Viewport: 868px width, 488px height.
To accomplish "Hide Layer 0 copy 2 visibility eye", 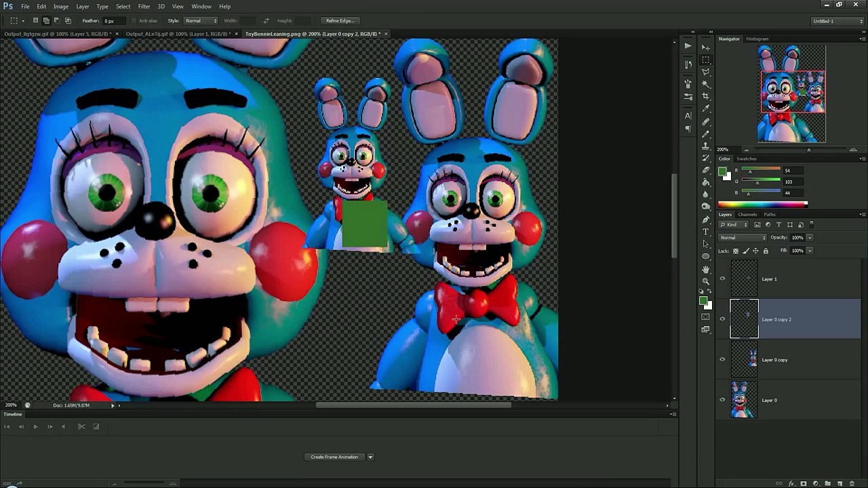I will tap(722, 319).
